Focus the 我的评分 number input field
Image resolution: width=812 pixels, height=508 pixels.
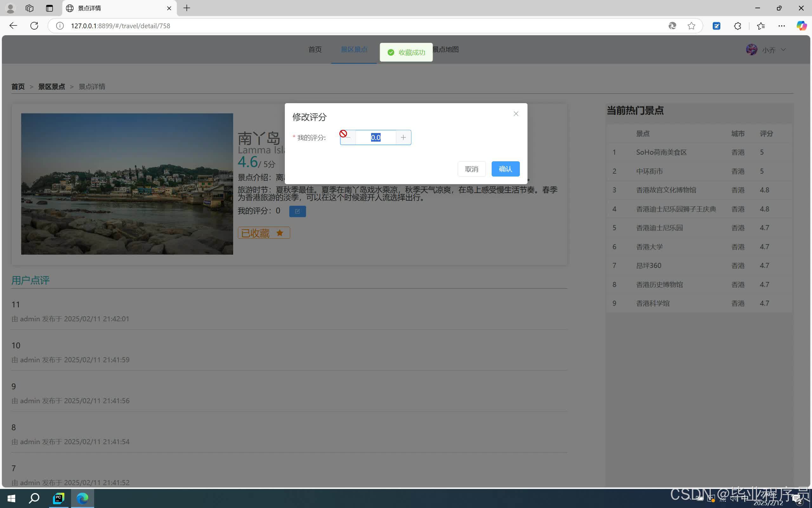point(376,137)
